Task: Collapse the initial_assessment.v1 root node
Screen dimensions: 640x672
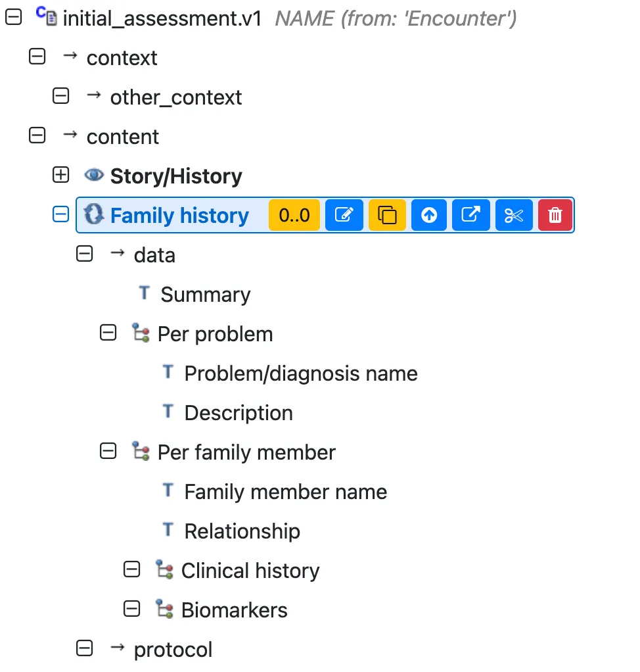Action: [14, 16]
